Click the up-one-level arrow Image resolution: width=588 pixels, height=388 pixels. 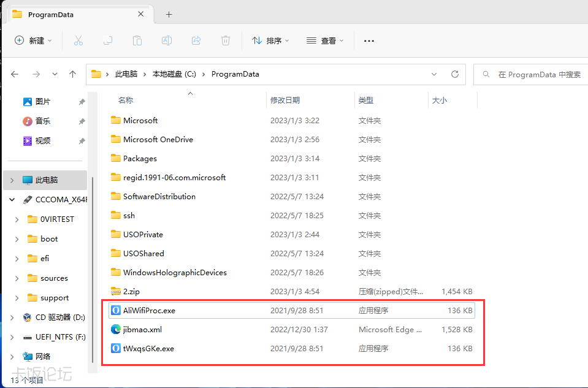(x=73, y=74)
